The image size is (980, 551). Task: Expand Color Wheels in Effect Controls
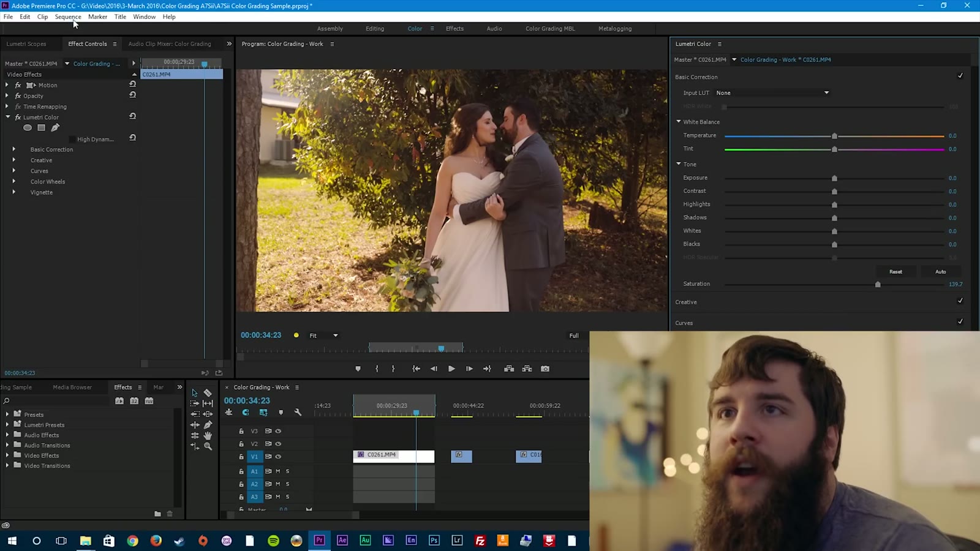[x=13, y=181]
